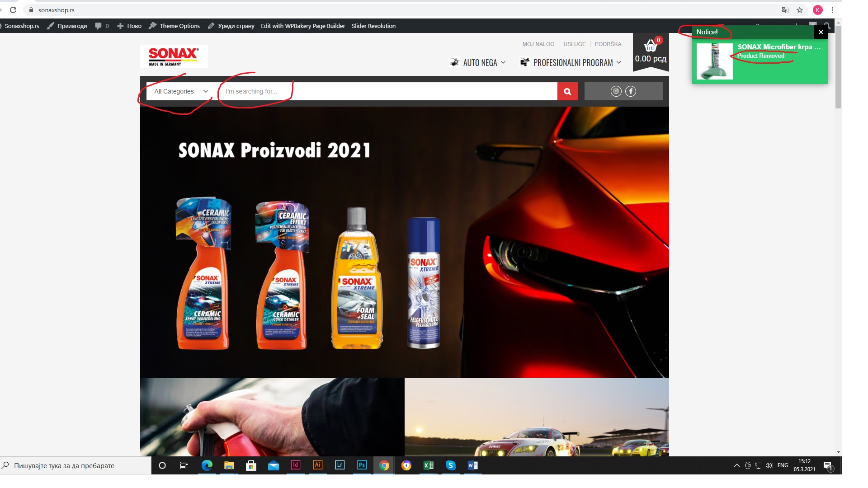Click the scrollbar down arrow
868x488 pixels.
pyautogui.click(x=838, y=452)
